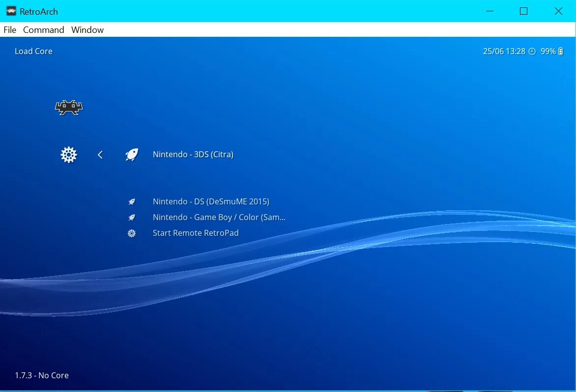Viewport: 576px width, 392px height.
Task: Choose Start Remote RetroPad entry
Action: (196, 233)
